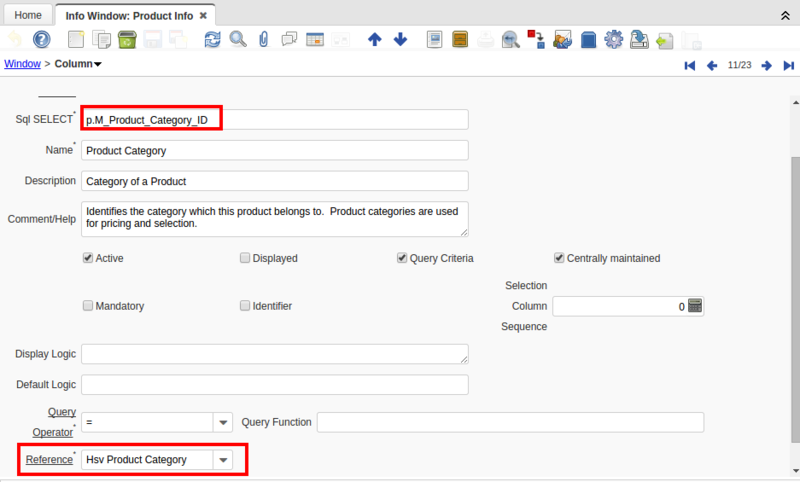Expand the Query Operator dropdown
The height and width of the screenshot is (482, 800).
(x=224, y=423)
